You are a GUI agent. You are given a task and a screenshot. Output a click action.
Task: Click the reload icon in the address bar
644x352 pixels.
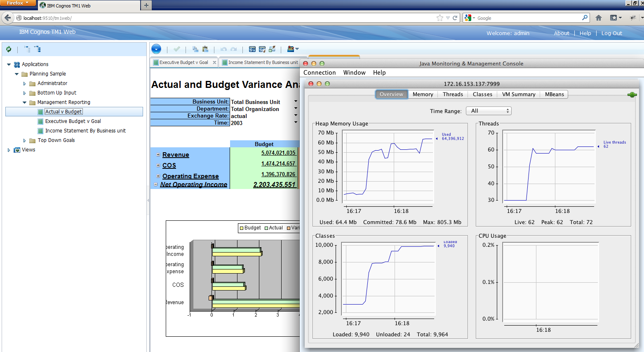point(455,18)
